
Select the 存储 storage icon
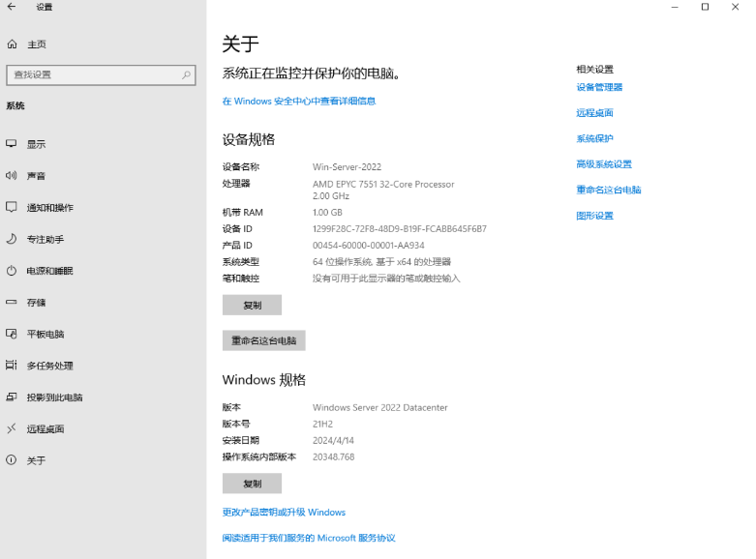pyautogui.click(x=12, y=303)
